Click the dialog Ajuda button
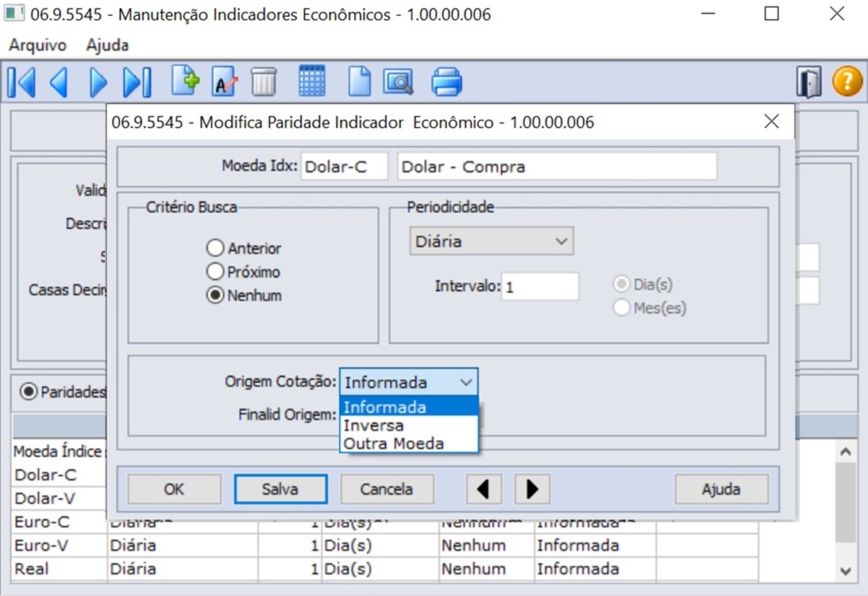The height and width of the screenshot is (596, 868). coord(721,489)
